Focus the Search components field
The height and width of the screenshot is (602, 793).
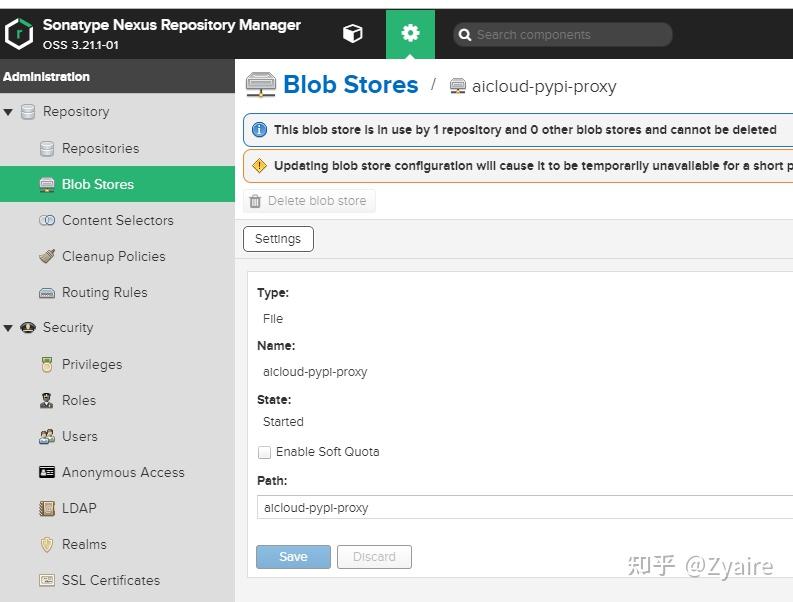563,34
